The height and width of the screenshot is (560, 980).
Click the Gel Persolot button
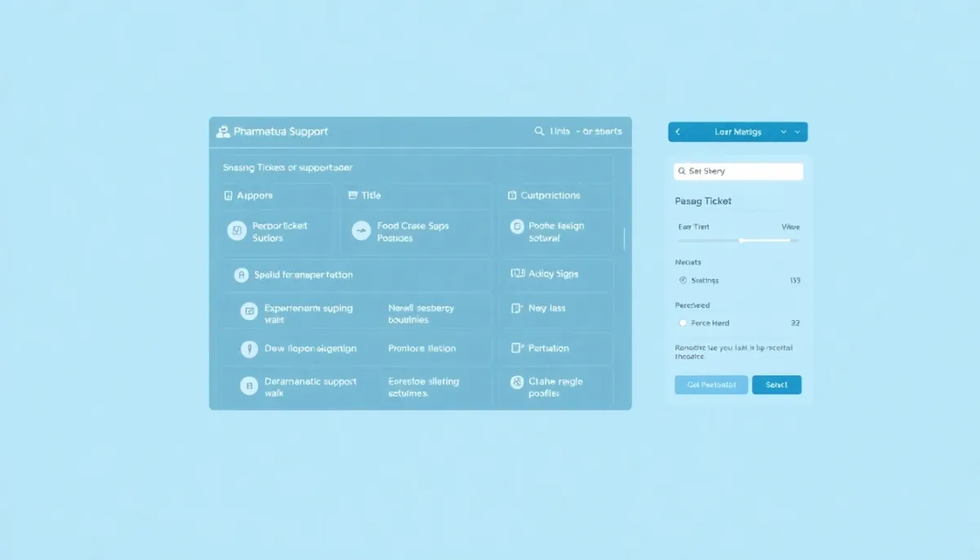pos(711,385)
